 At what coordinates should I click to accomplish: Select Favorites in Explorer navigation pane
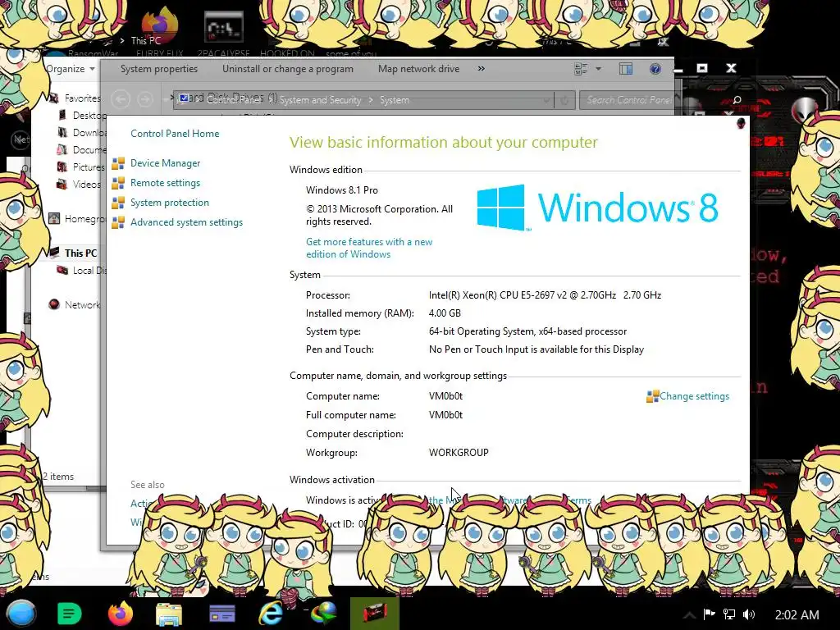pyautogui.click(x=82, y=98)
